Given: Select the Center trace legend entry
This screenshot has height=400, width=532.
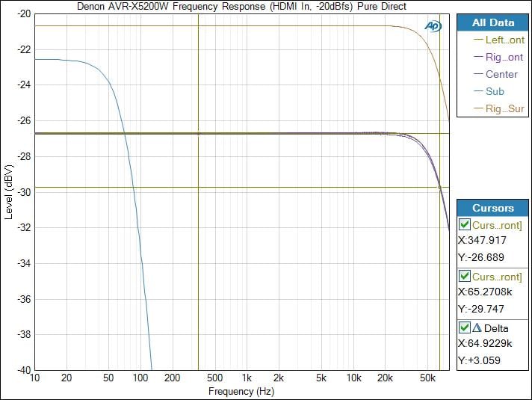Looking at the screenshot, I should click(495, 74).
